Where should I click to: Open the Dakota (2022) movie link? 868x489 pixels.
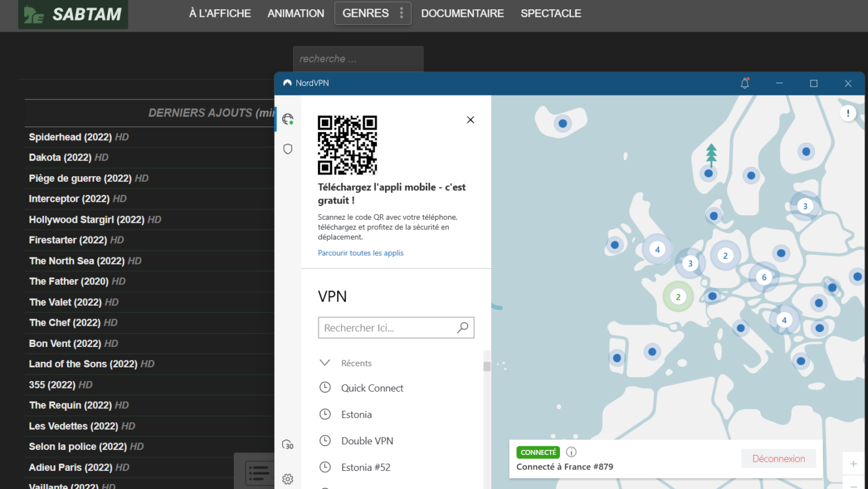60,158
